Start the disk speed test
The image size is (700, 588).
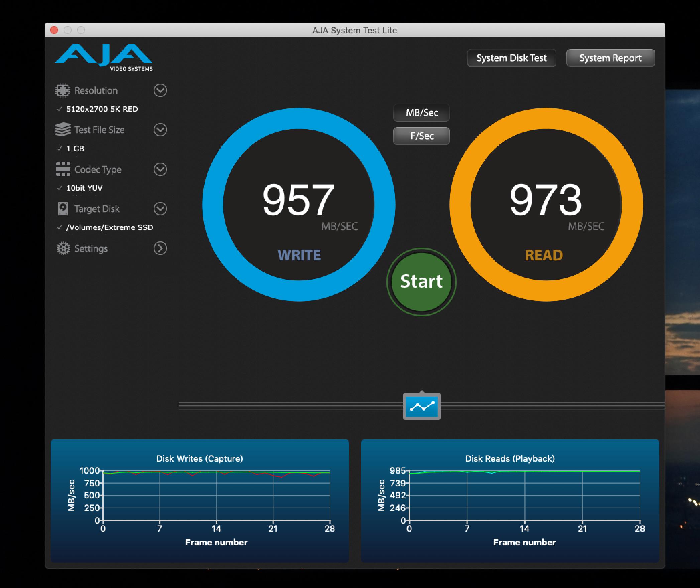click(x=422, y=282)
